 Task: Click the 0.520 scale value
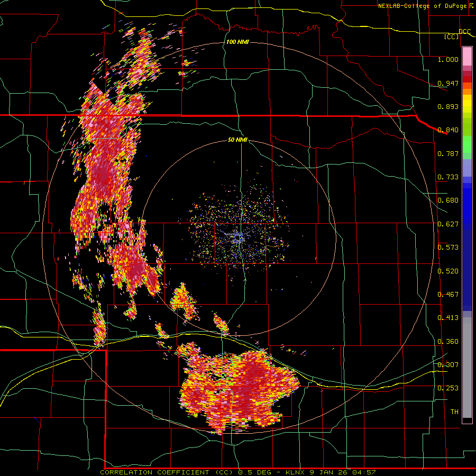pyautogui.click(x=448, y=271)
